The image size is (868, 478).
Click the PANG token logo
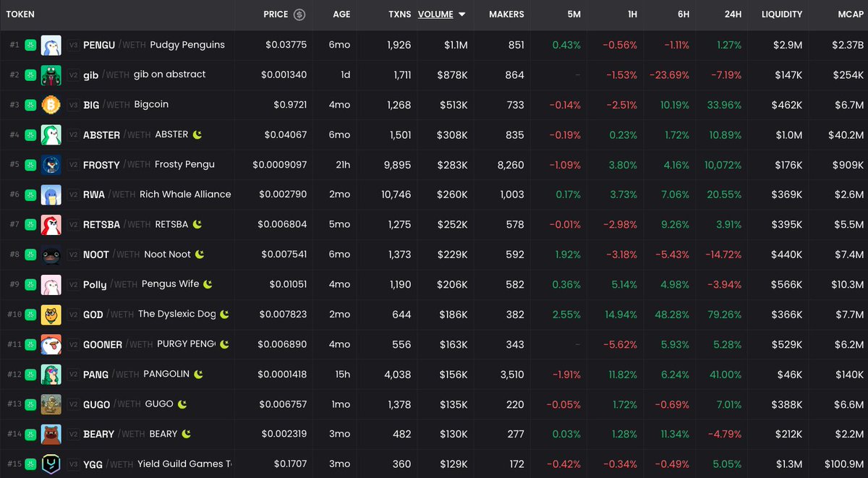[x=51, y=375]
